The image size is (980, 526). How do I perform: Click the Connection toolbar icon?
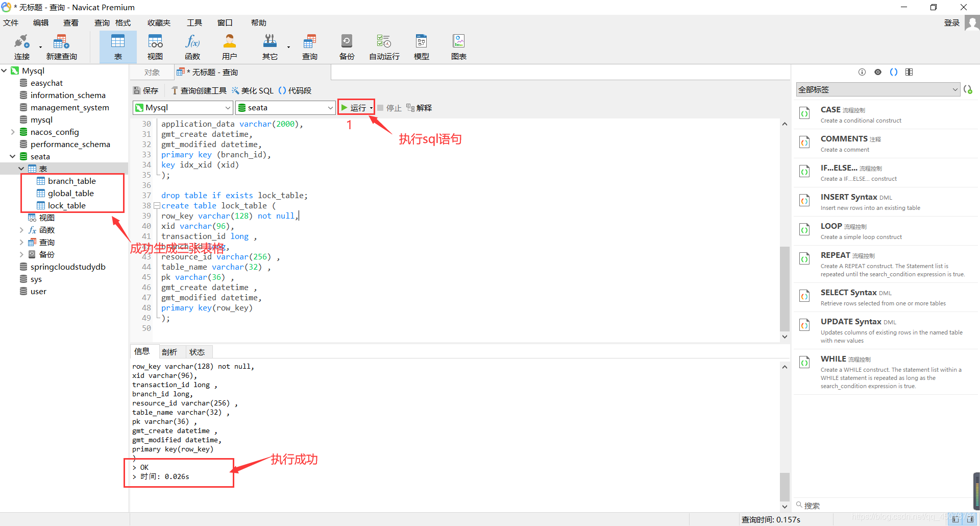click(x=22, y=47)
